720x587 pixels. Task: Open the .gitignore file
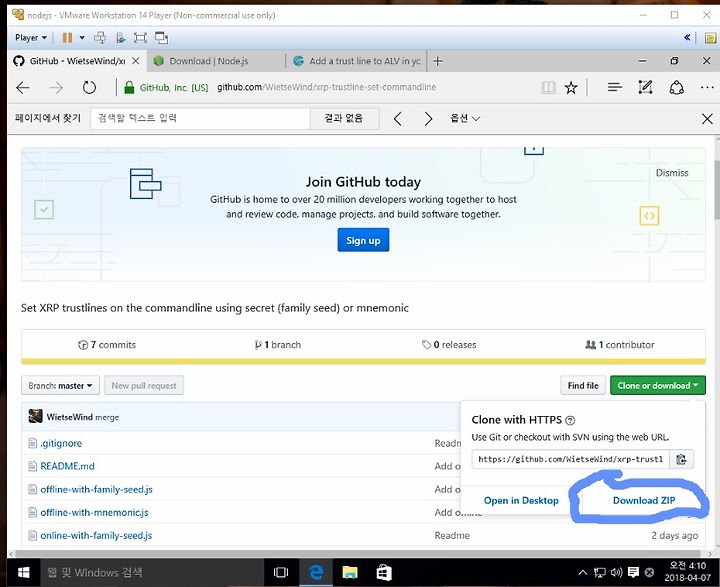[x=61, y=443]
